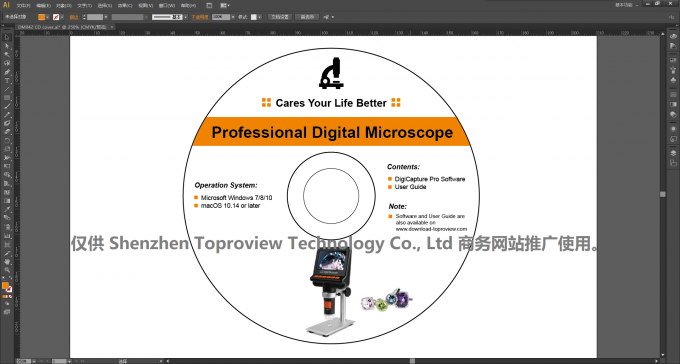Screen dimensions: 680x364
Task: Select the Rotate tool
Action: point(7,141)
